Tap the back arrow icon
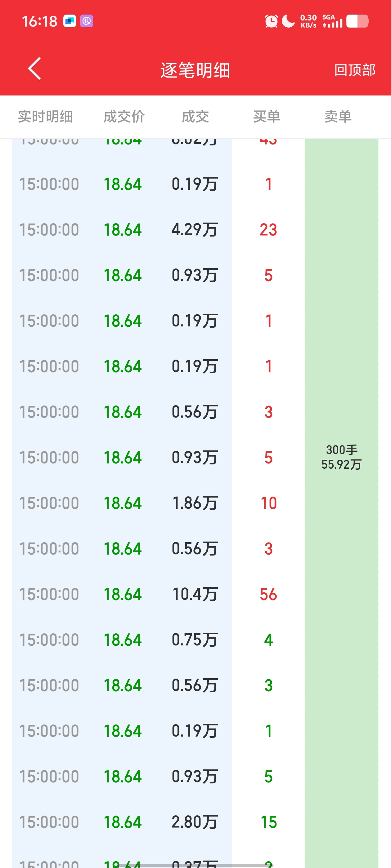 pos(34,69)
